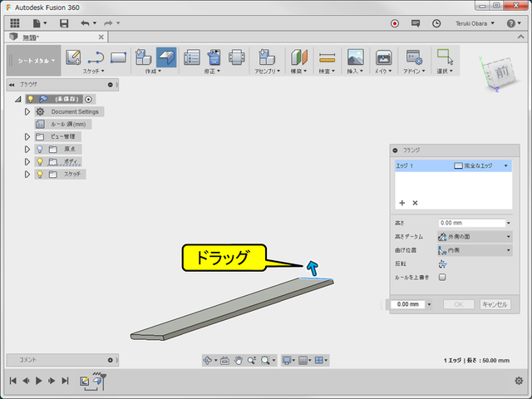Screen dimensions: 532x399
Task: Click the red record button icon
Action: coord(395,23)
